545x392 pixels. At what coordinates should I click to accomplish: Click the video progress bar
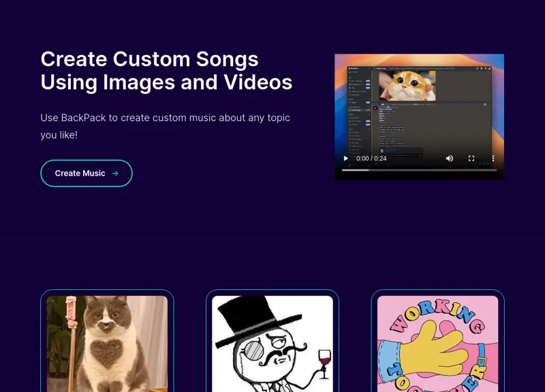click(x=419, y=170)
